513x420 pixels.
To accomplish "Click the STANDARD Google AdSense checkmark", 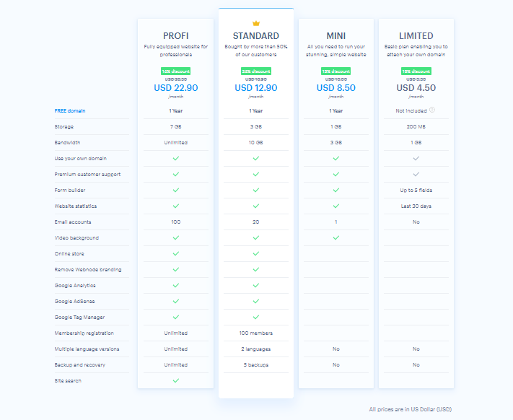I will [255, 302].
